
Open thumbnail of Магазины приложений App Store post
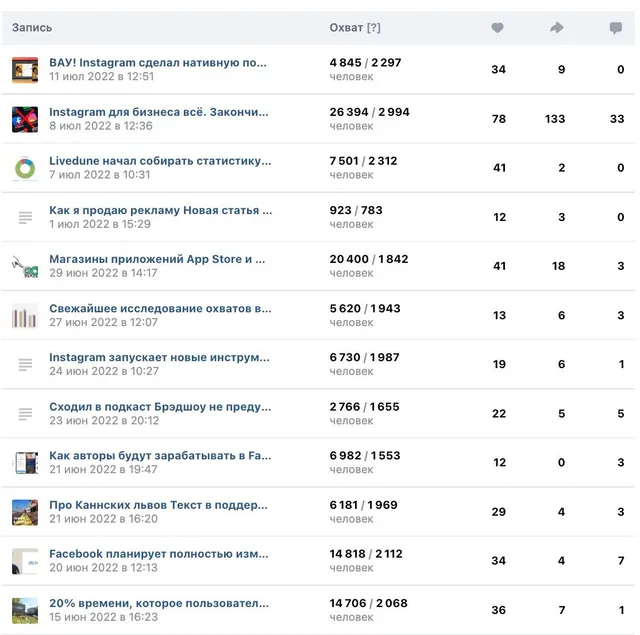25,266
